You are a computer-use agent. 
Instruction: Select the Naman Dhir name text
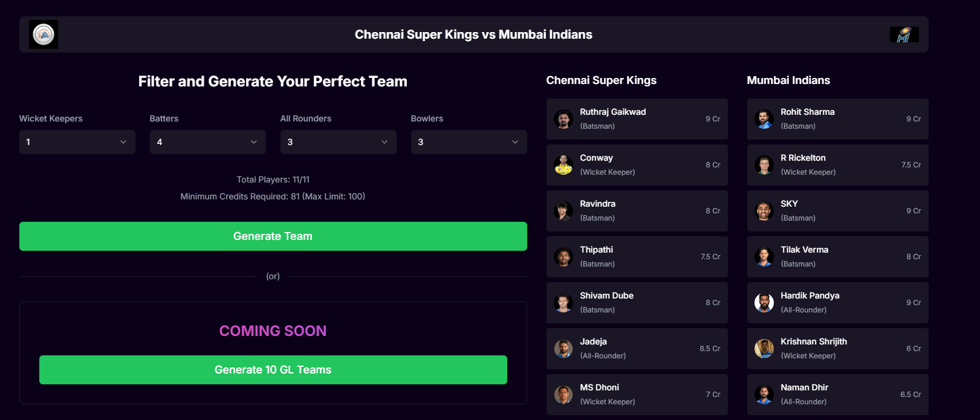click(805, 387)
